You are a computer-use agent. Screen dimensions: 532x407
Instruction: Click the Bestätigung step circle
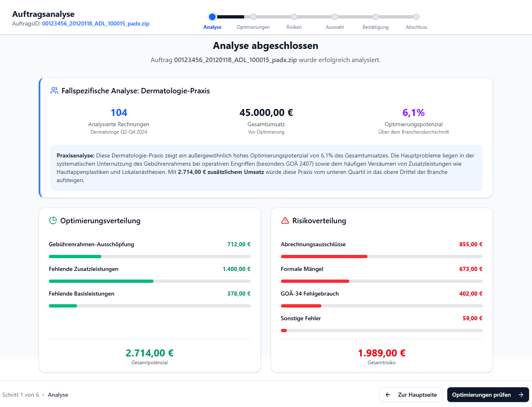pos(375,17)
